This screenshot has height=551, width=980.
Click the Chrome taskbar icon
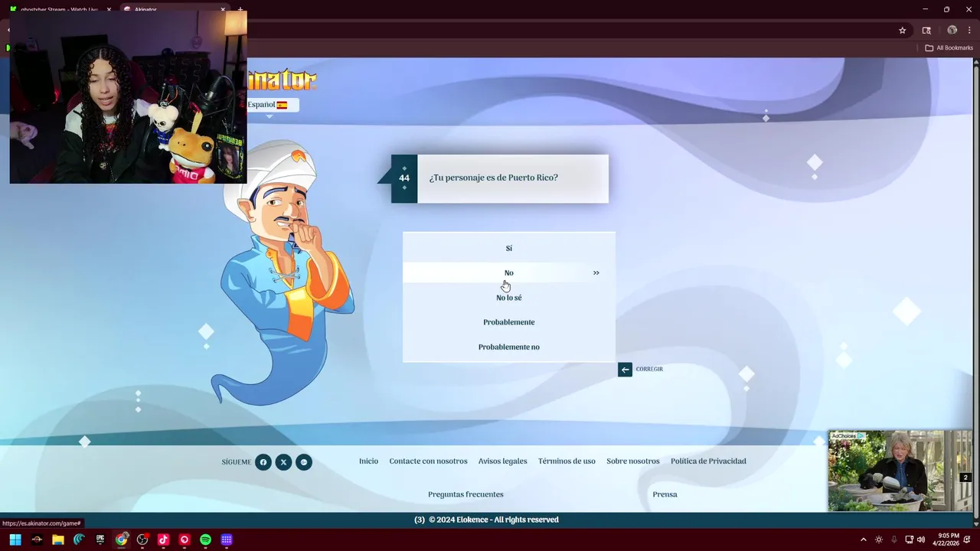click(121, 540)
